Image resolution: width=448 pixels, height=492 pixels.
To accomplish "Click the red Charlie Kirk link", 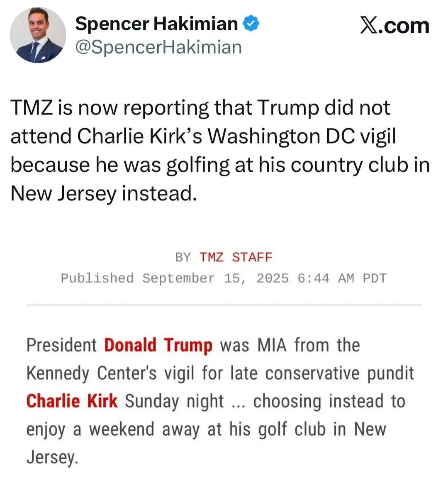I will tap(71, 401).
